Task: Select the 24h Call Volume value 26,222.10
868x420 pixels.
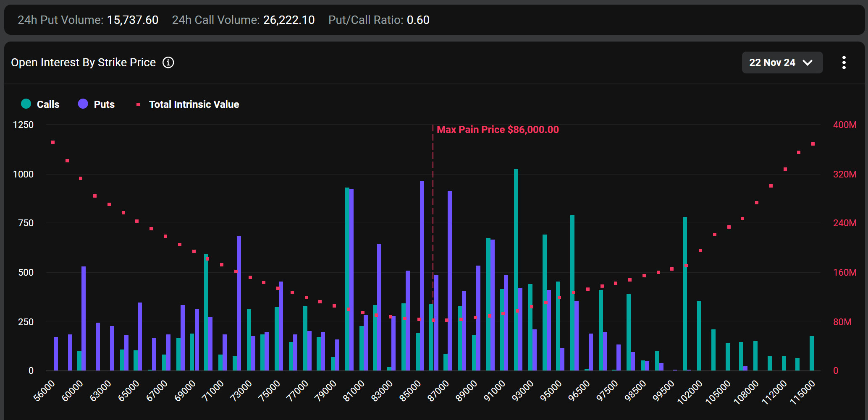Action: click(289, 20)
